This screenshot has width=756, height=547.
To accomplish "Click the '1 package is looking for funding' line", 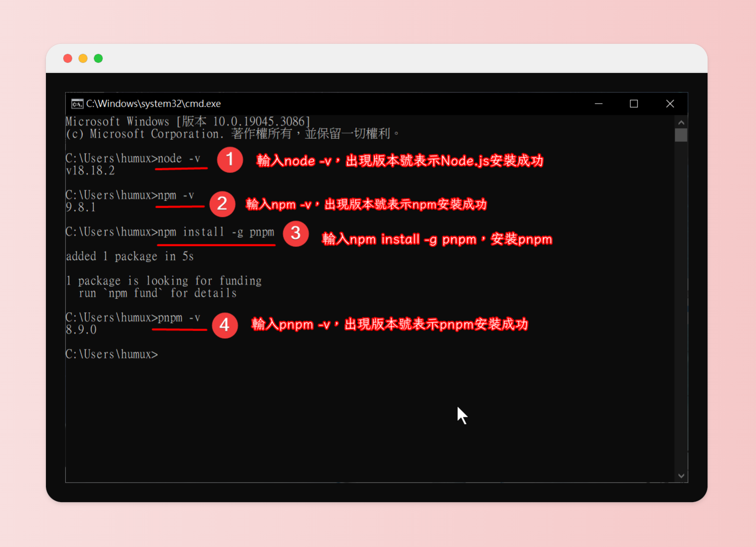I will coord(164,281).
